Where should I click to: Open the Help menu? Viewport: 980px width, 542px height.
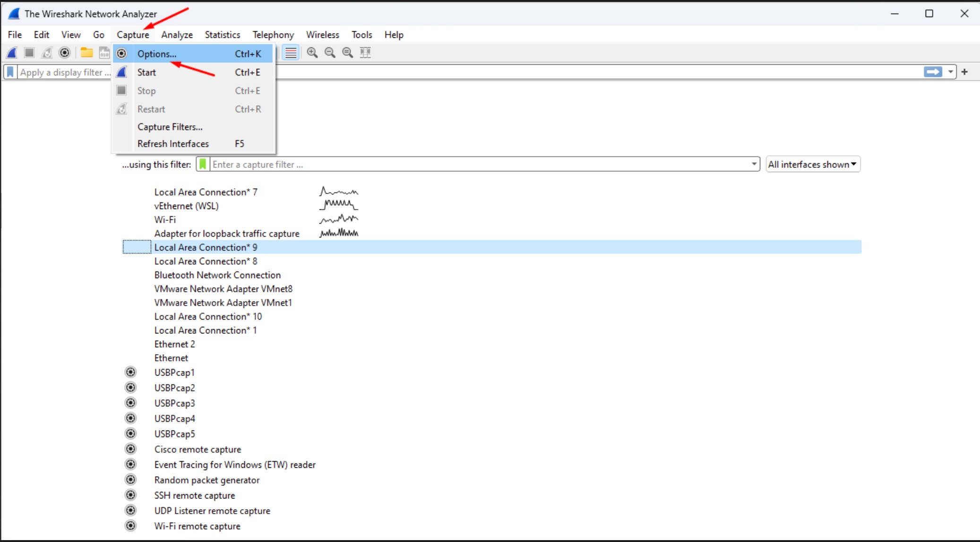tap(394, 35)
